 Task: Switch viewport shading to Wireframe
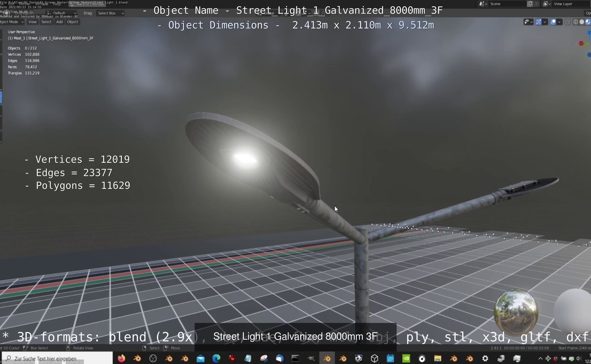[x=575, y=22]
